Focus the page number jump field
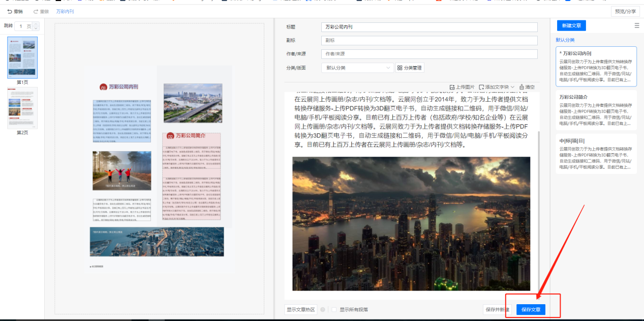 pyautogui.click(x=22, y=26)
